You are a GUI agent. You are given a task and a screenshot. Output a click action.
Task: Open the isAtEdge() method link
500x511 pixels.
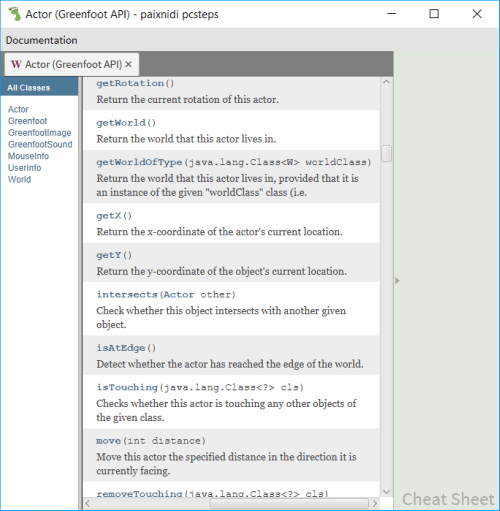pos(126,348)
